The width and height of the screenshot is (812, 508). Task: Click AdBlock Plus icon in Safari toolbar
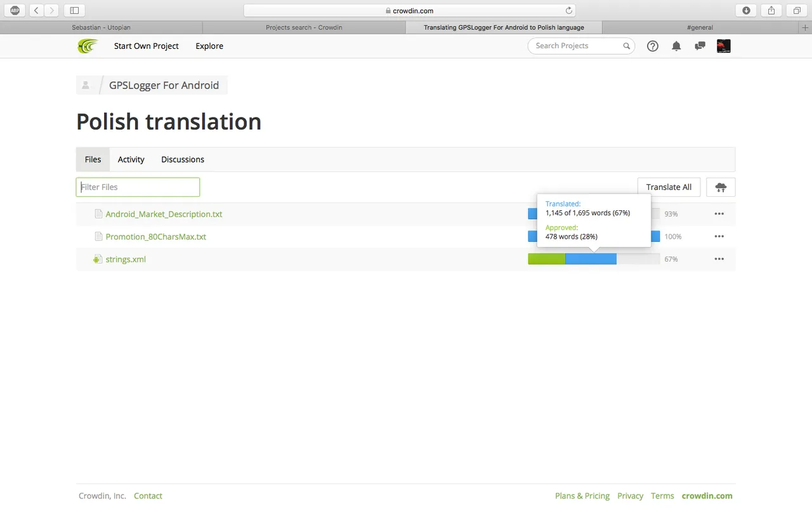pyautogui.click(x=15, y=10)
